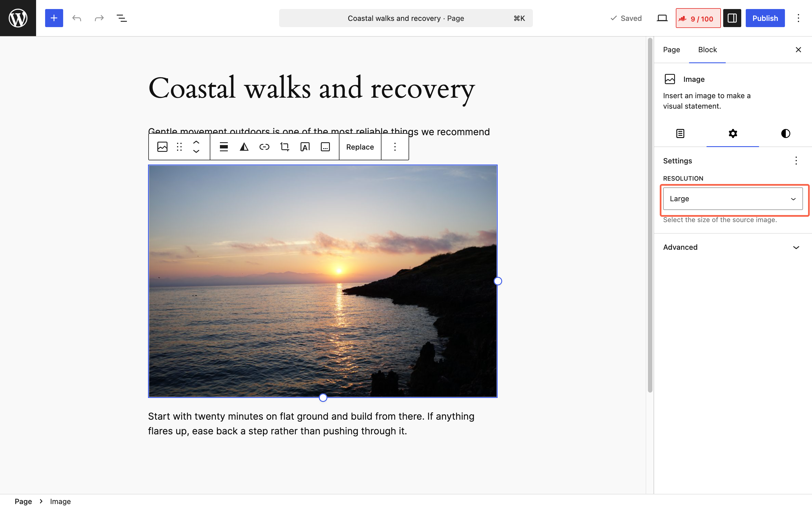Select Page in the bottom breadcrumb
Viewport: 812px width, 508px height.
tap(23, 501)
